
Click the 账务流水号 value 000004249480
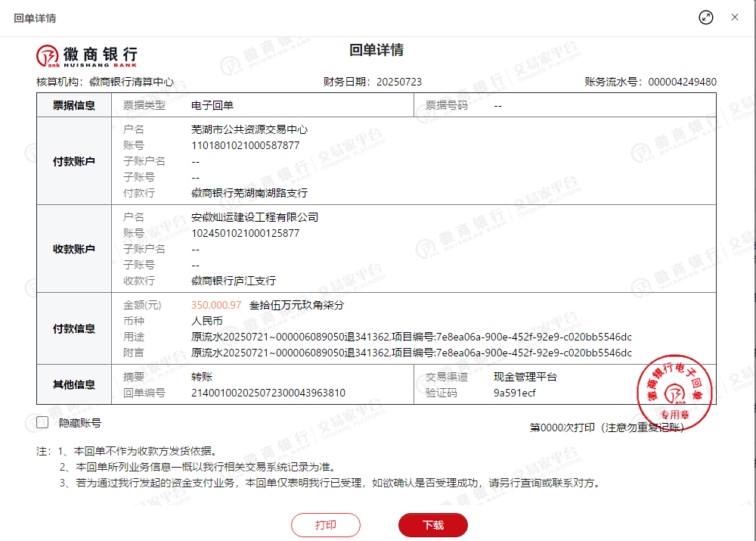click(683, 82)
